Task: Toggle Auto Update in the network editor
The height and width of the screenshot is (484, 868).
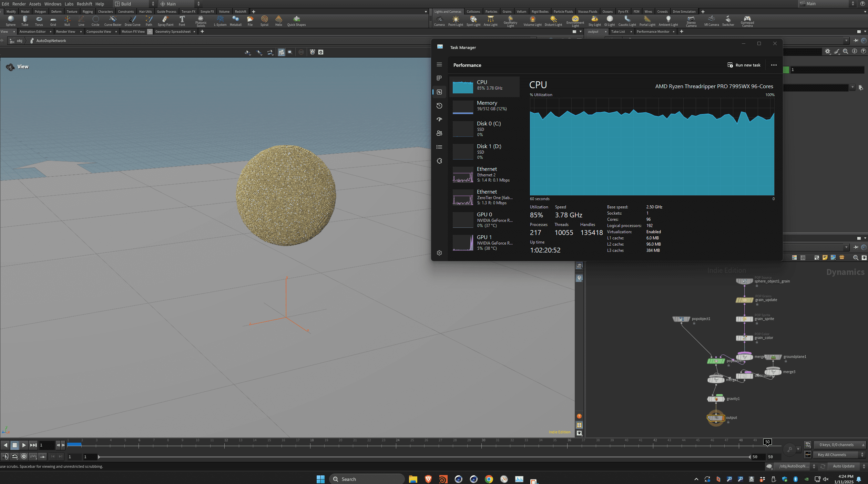Action: pyautogui.click(x=844, y=466)
